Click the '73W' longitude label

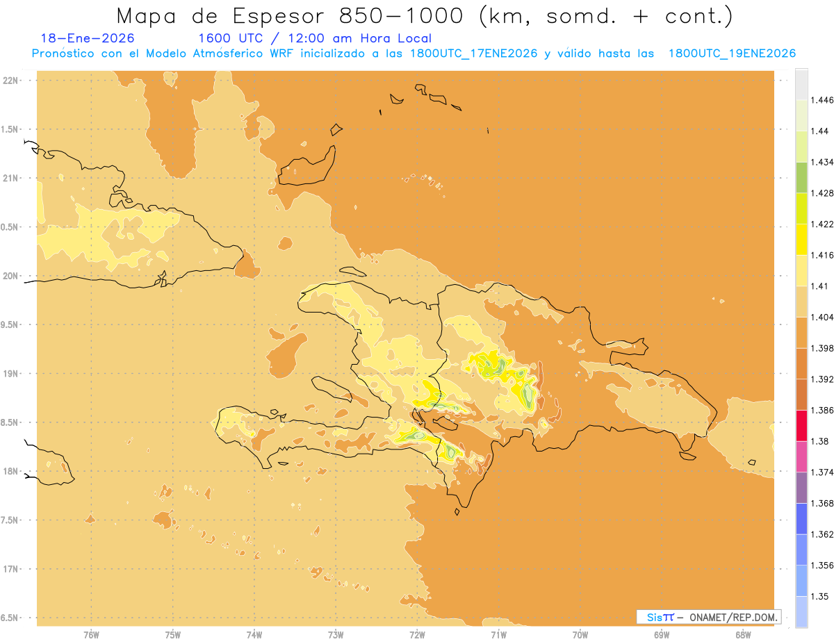pyautogui.click(x=336, y=635)
